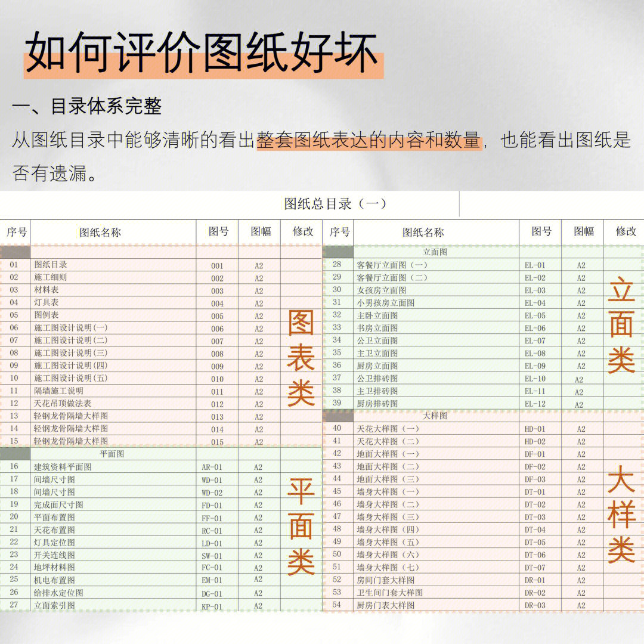
Task: Click the large orange label "大样类"
Action: tap(621, 513)
